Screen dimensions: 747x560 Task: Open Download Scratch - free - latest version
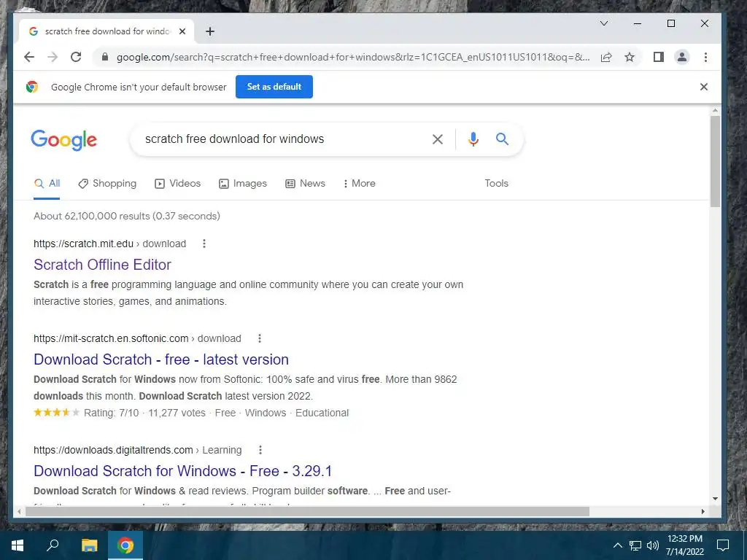tap(161, 359)
